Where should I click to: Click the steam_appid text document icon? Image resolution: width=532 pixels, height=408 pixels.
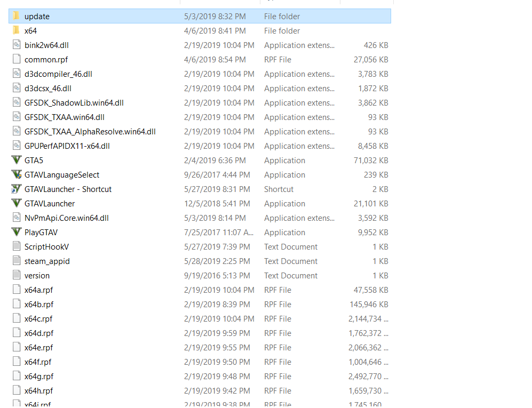click(x=17, y=261)
